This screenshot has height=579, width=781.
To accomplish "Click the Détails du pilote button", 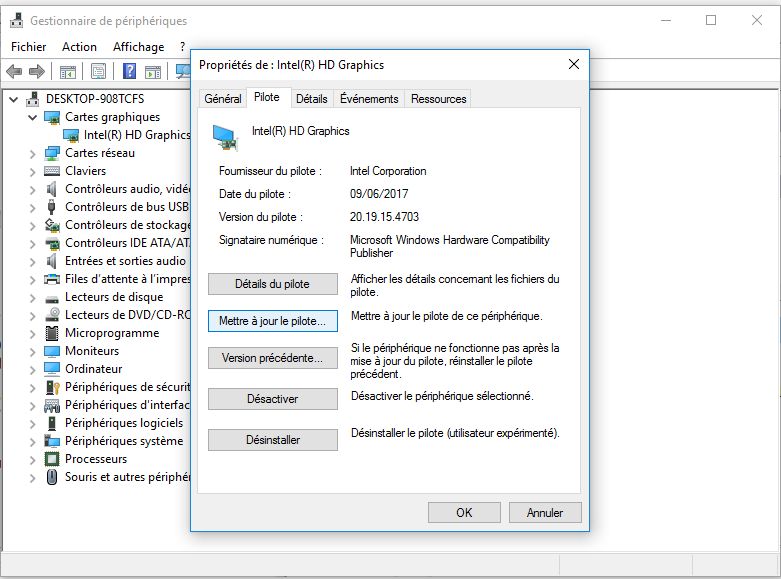I will click(x=272, y=284).
